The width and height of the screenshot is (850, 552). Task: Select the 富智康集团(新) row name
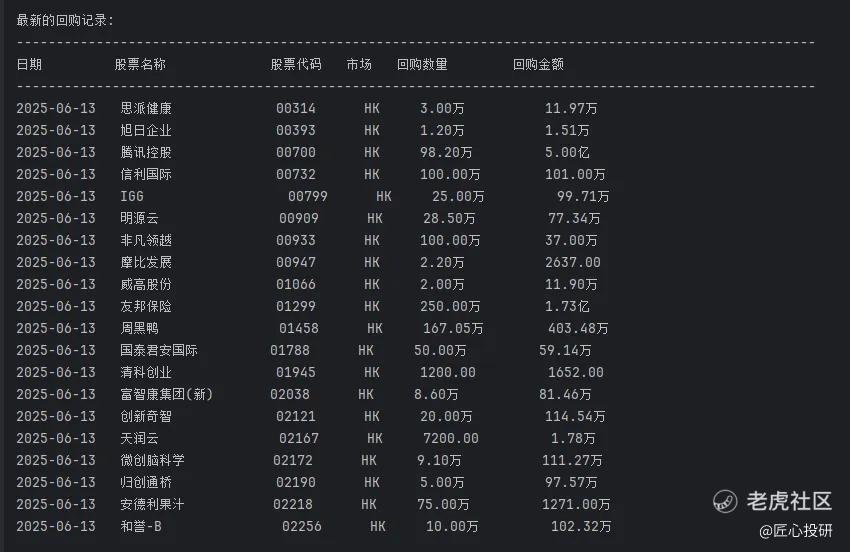(167, 394)
